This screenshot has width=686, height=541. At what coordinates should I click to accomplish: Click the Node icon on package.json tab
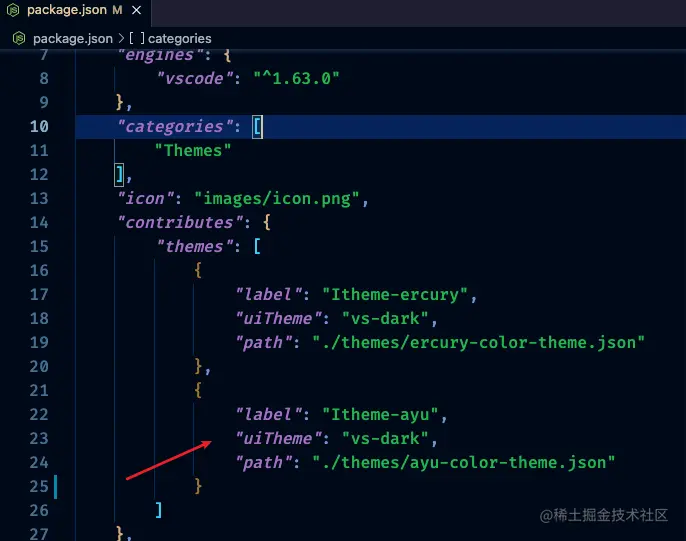[x=13, y=10]
